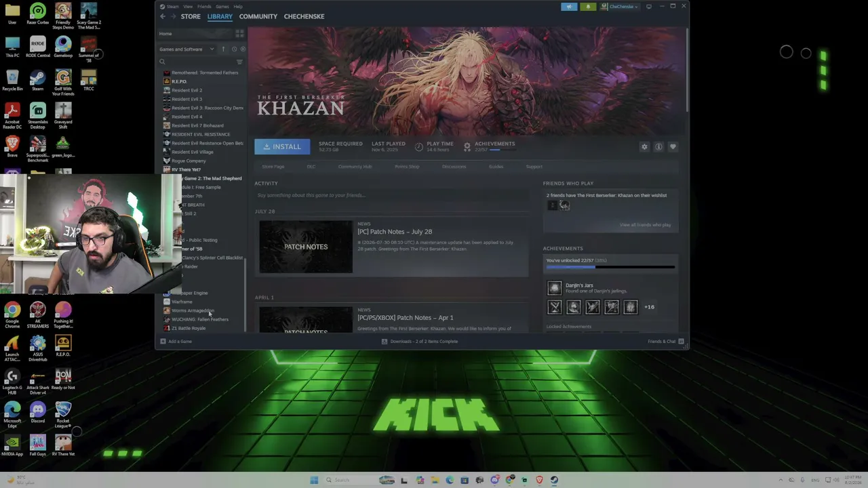
Task: Open Brave desktop shortcut
Action: (12, 146)
